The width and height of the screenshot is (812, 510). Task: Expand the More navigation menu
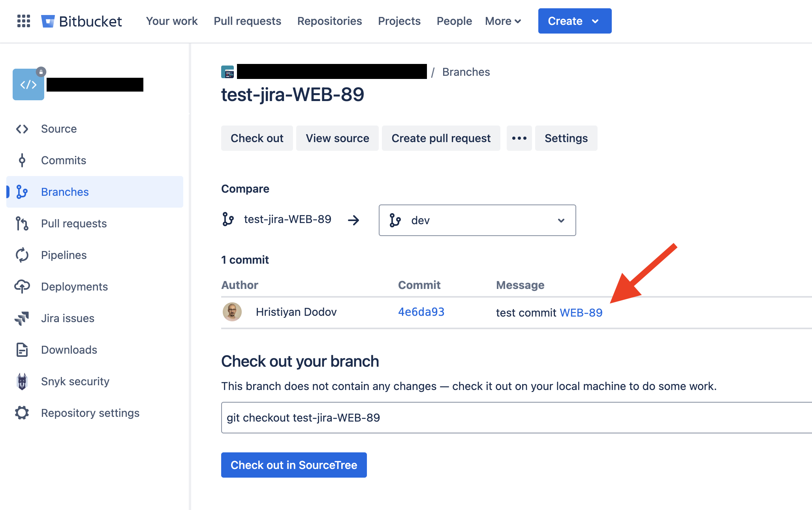click(503, 21)
